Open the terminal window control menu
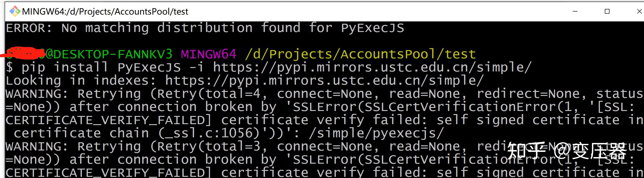 (15, 11)
